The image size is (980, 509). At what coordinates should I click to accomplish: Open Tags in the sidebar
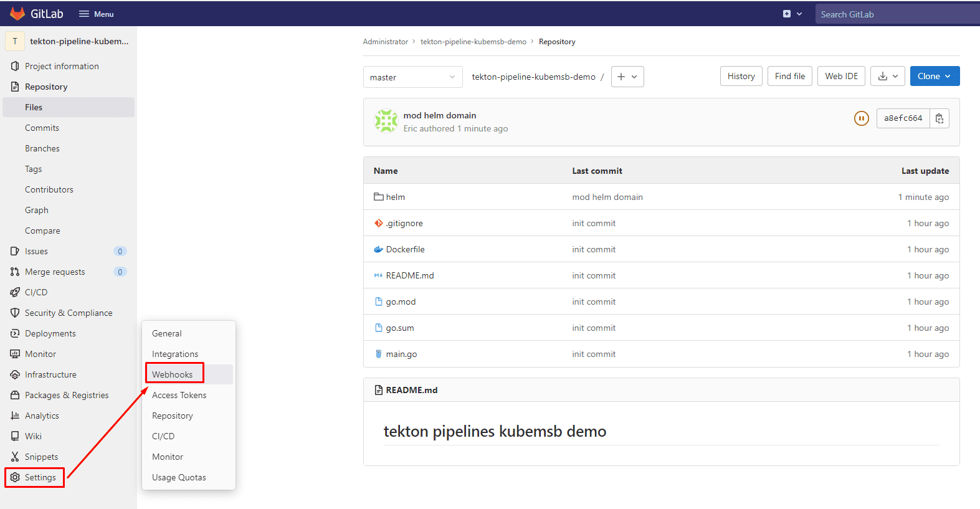34,169
